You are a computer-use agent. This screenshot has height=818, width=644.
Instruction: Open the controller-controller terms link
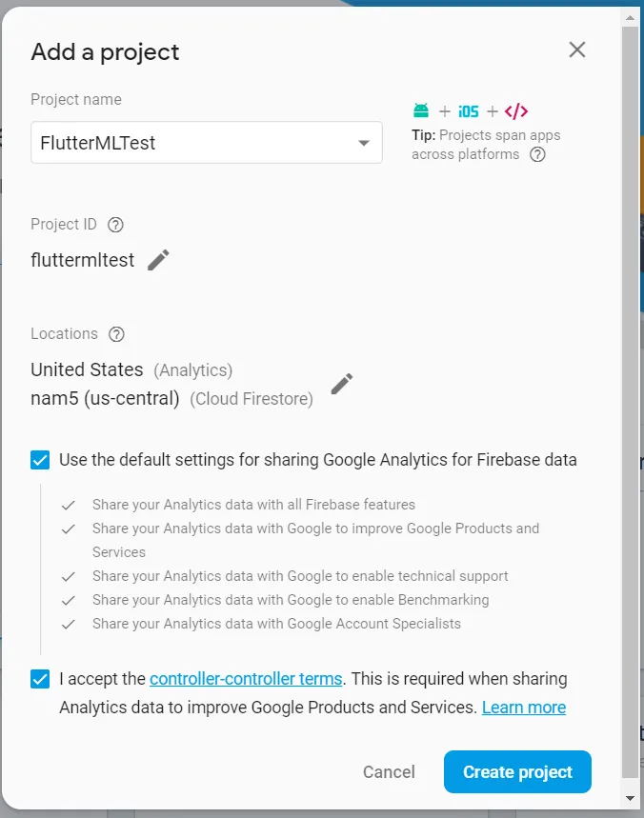pos(246,679)
